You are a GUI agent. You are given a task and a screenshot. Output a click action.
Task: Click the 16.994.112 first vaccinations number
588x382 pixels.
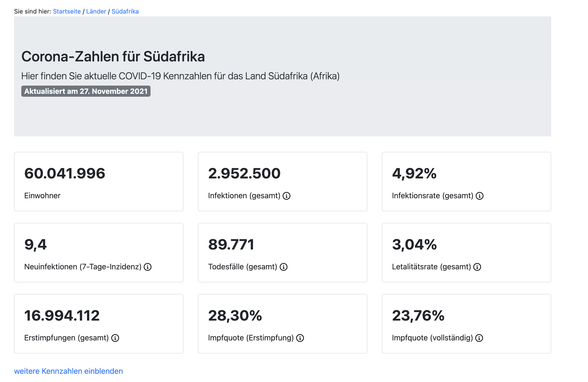point(62,316)
